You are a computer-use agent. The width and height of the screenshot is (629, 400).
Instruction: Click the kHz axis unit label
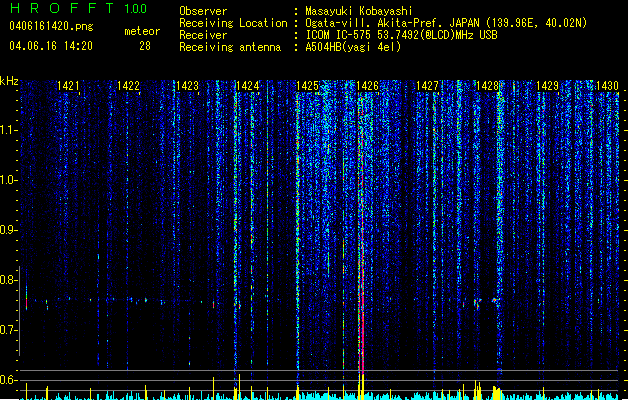click(9, 81)
